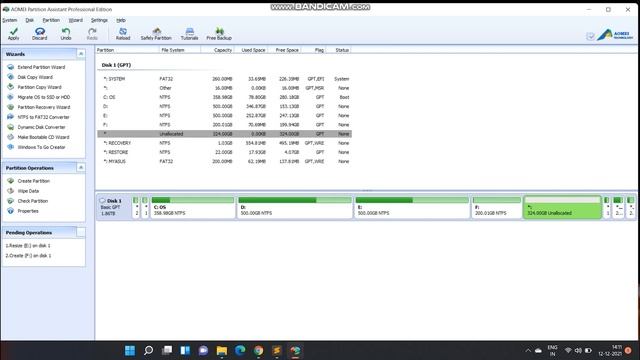This screenshot has width=640, height=360.
Task: Select C: OS partition block in disk map
Action: (x=193, y=207)
